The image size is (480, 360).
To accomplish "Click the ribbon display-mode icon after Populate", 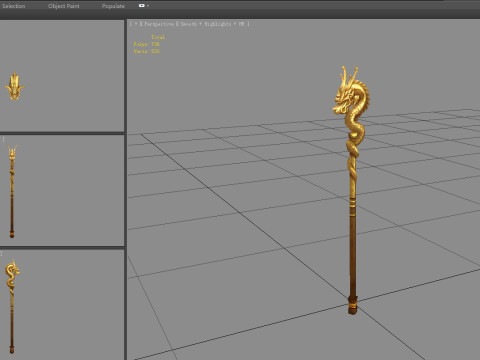I will (142, 5).
